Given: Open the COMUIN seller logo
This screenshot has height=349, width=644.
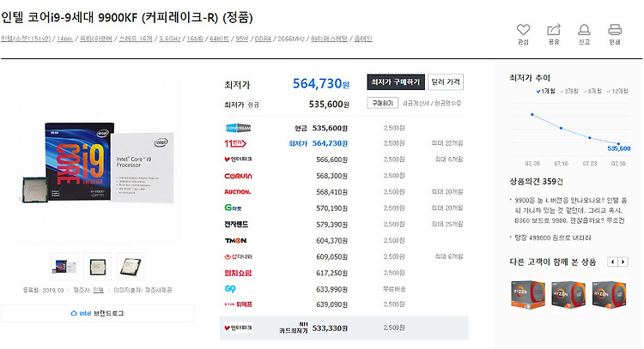Looking at the screenshot, I should coord(238,176).
